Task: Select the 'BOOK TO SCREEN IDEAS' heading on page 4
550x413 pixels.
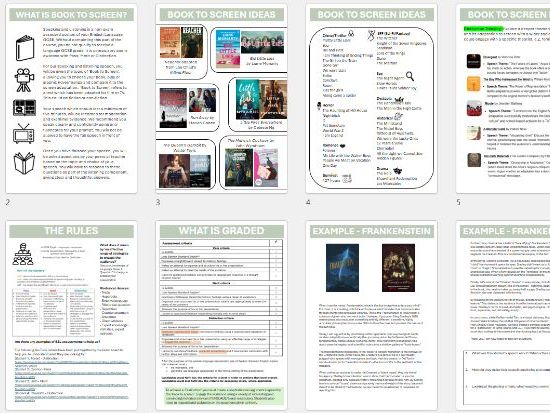Action: point(371,15)
